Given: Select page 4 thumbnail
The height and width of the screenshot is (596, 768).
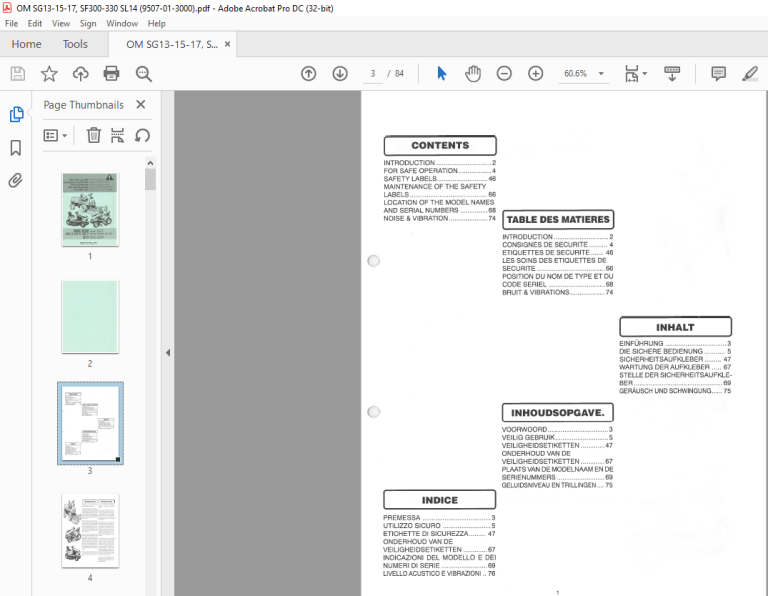Looking at the screenshot, I should point(90,531).
